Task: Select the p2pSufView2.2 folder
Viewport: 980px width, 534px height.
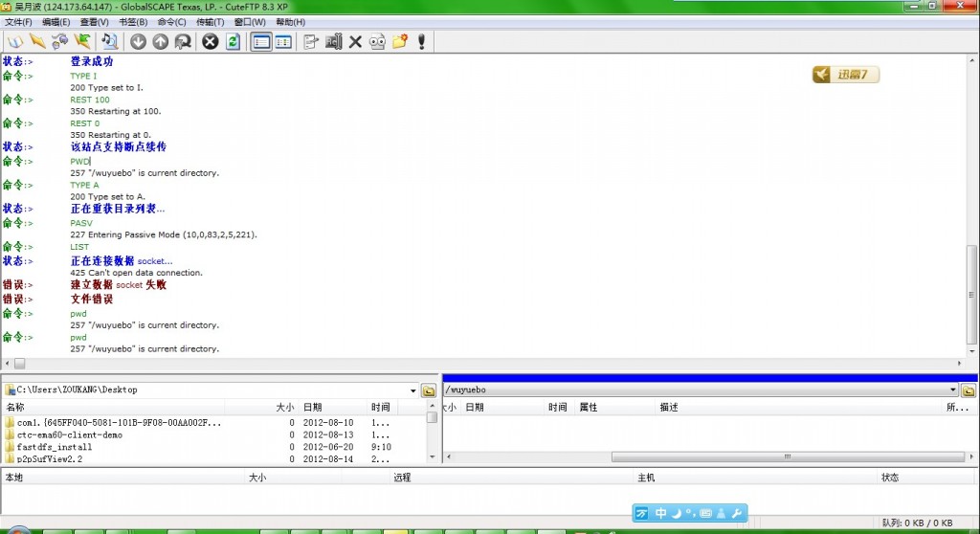Action: [50, 458]
